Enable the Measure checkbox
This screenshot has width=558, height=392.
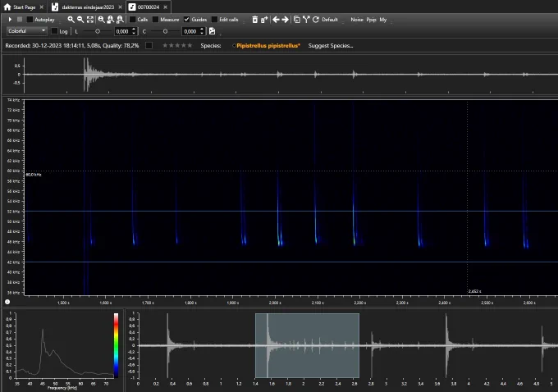(x=156, y=19)
